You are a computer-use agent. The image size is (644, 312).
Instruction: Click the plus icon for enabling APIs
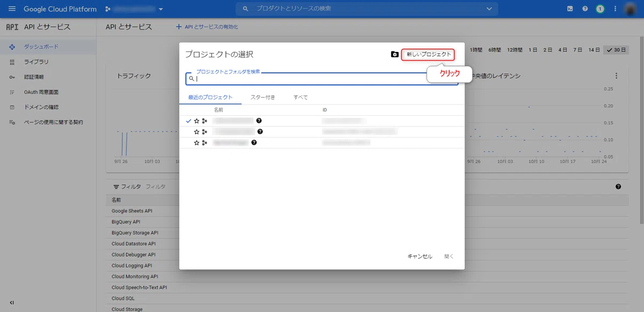tap(179, 27)
